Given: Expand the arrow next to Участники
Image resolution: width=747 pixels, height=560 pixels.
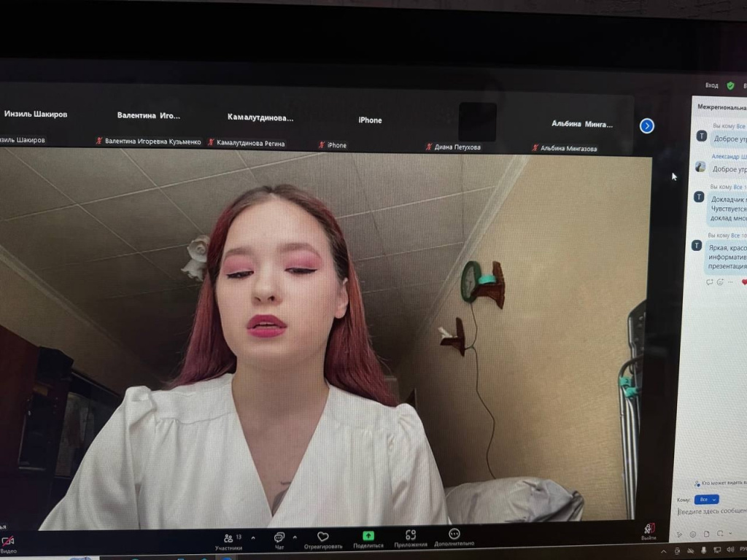Looking at the screenshot, I should click(x=253, y=538).
